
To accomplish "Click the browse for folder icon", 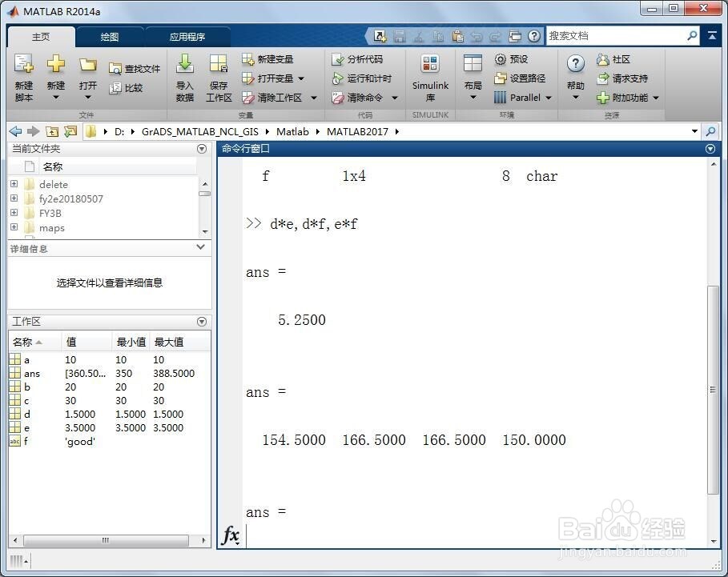I will click(x=70, y=132).
